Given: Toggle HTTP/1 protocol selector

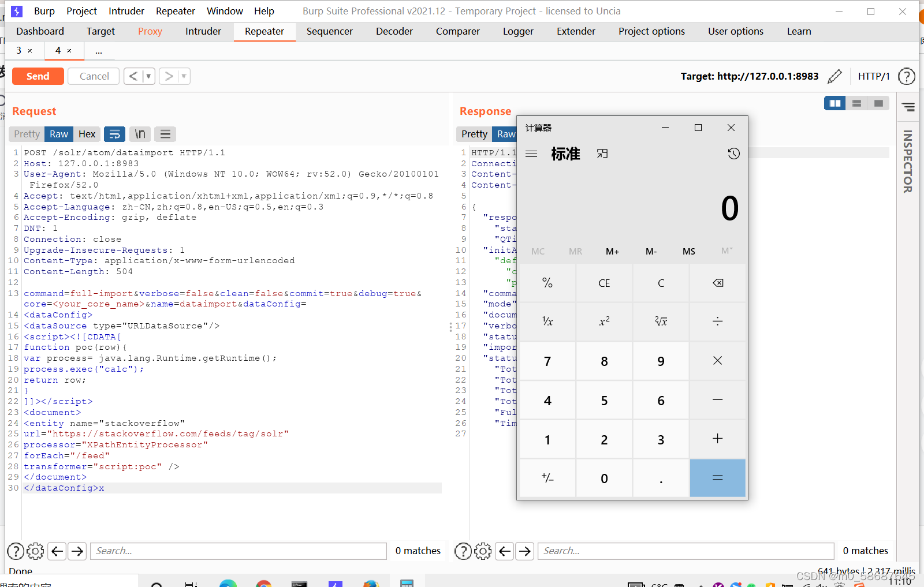Looking at the screenshot, I should (x=874, y=76).
